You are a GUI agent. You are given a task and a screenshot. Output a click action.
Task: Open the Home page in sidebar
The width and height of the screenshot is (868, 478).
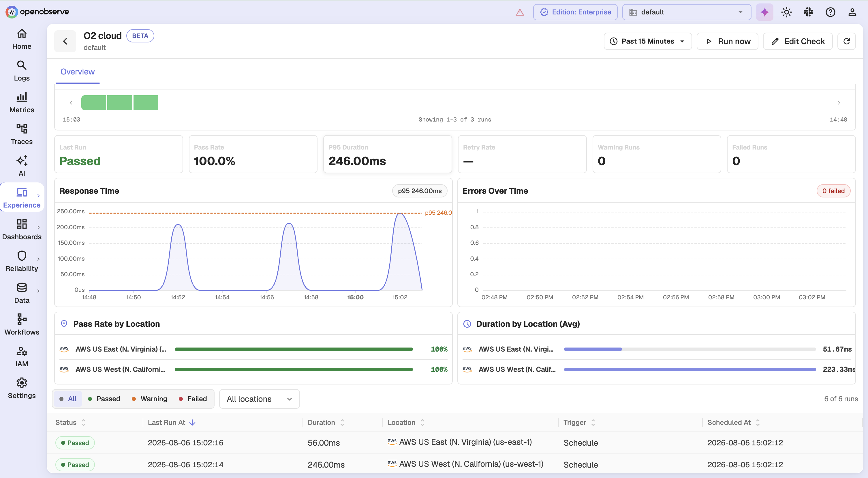click(x=22, y=40)
